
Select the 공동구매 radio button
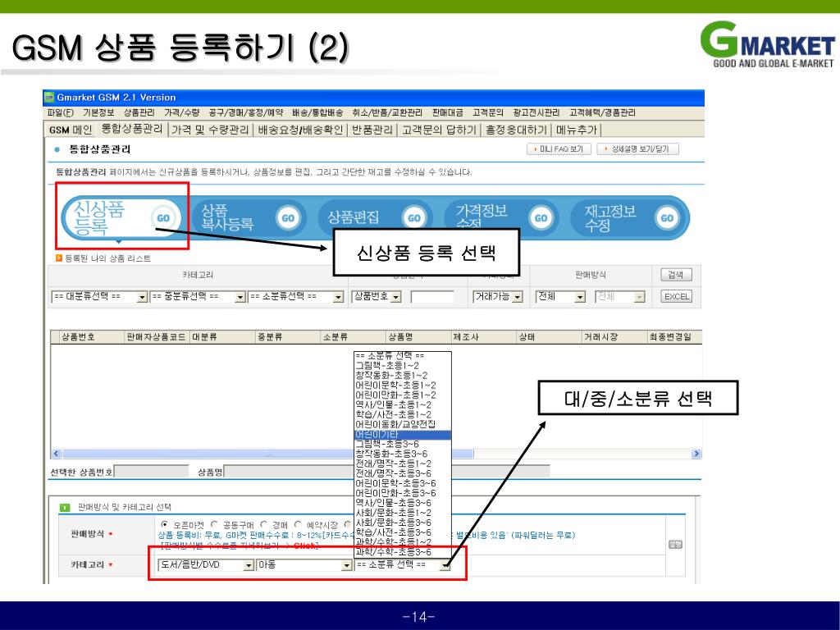(214, 524)
